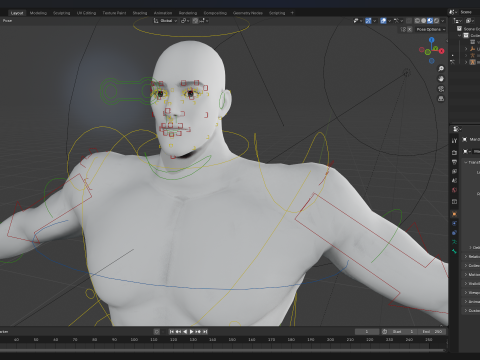Open the Sculpting workspace tab

[x=62, y=13]
